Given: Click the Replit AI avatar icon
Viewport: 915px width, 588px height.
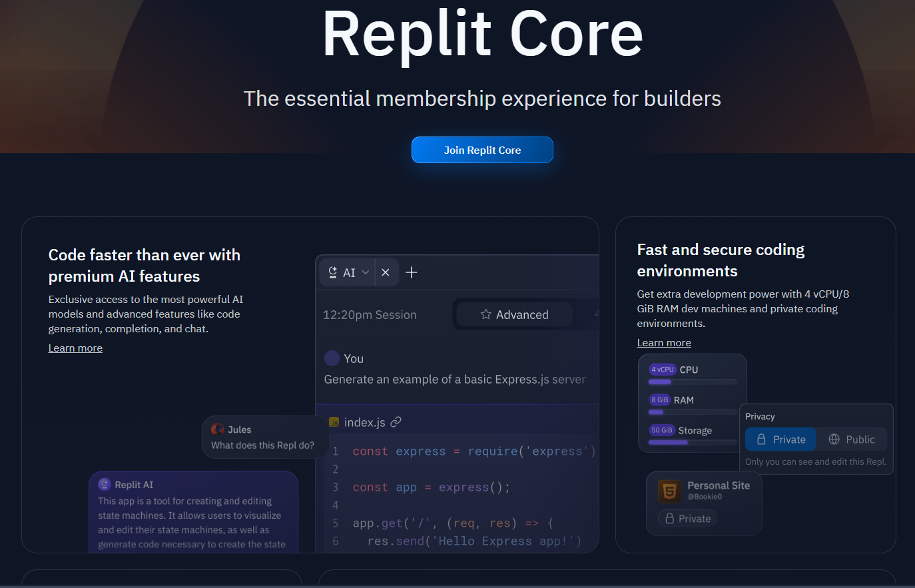Looking at the screenshot, I should click(105, 484).
